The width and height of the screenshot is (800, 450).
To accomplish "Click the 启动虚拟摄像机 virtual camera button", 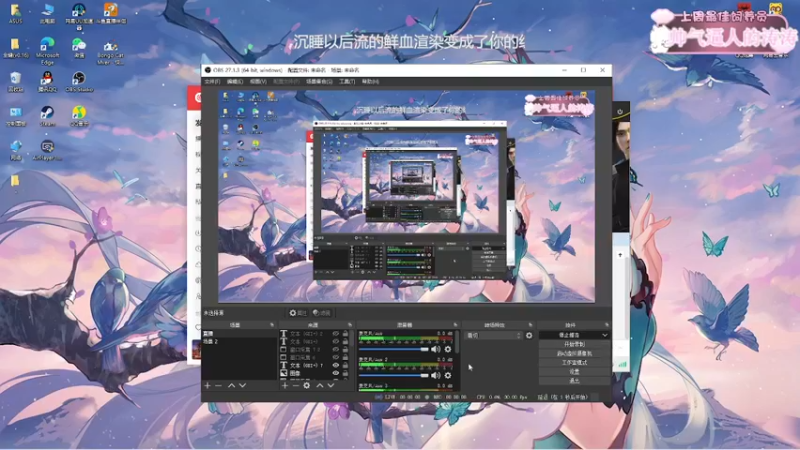I will [x=574, y=354].
